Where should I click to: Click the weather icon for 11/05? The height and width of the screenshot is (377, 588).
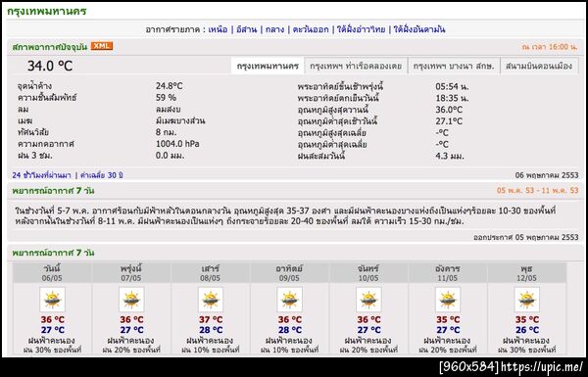(x=448, y=300)
